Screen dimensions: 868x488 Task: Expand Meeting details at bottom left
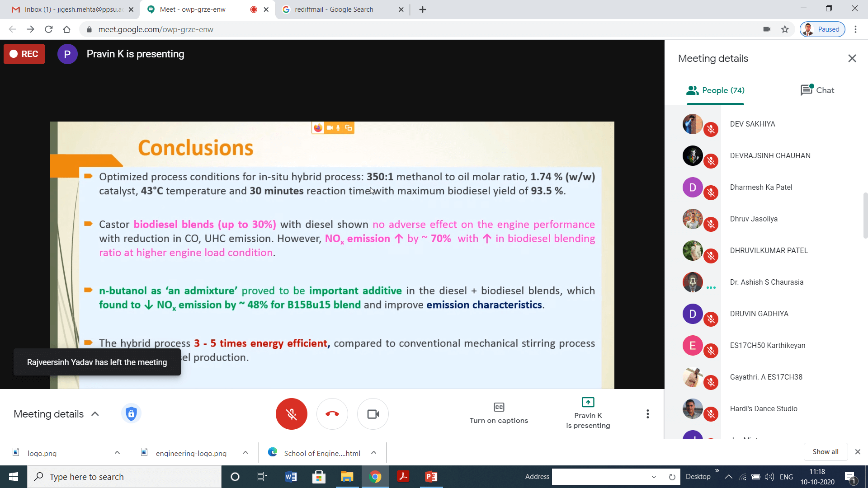tap(57, 414)
